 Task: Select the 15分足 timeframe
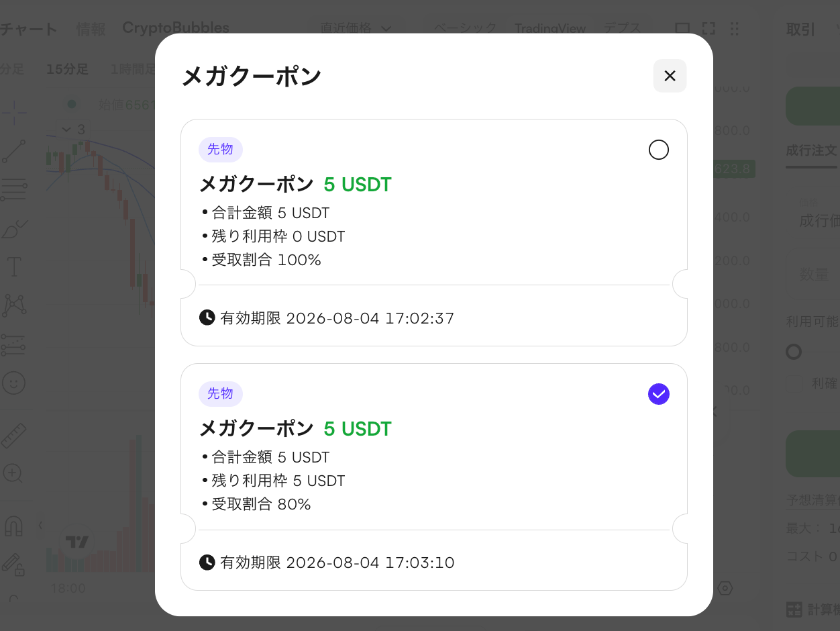tap(67, 69)
